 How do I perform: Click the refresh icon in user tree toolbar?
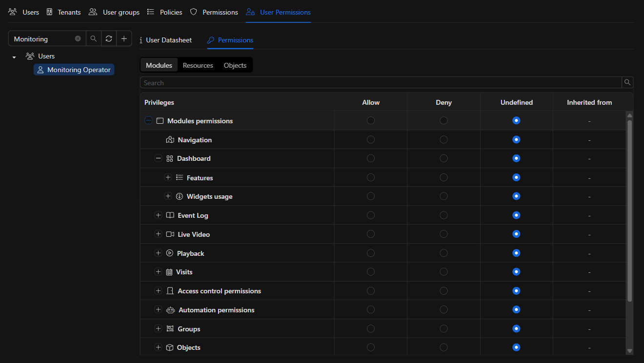109,38
